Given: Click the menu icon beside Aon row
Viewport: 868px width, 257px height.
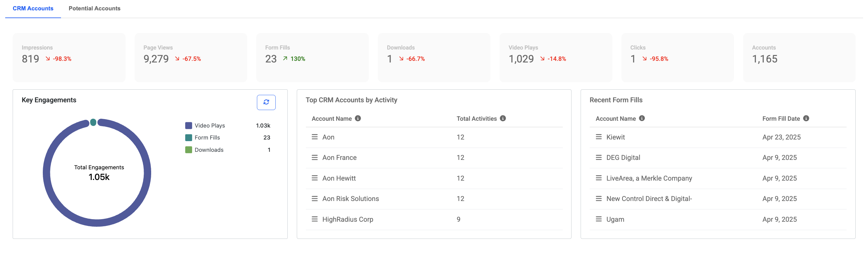Looking at the screenshot, I should pyautogui.click(x=314, y=137).
